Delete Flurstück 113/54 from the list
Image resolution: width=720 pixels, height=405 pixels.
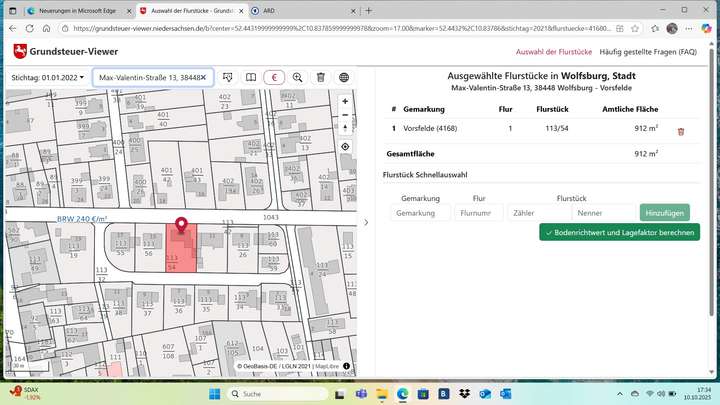click(681, 131)
